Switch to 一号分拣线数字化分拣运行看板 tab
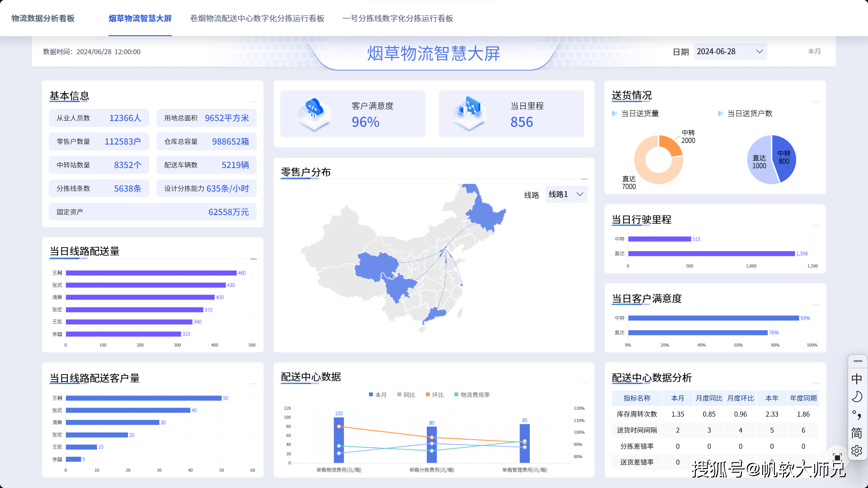This screenshot has height=488, width=868. tap(398, 19)
